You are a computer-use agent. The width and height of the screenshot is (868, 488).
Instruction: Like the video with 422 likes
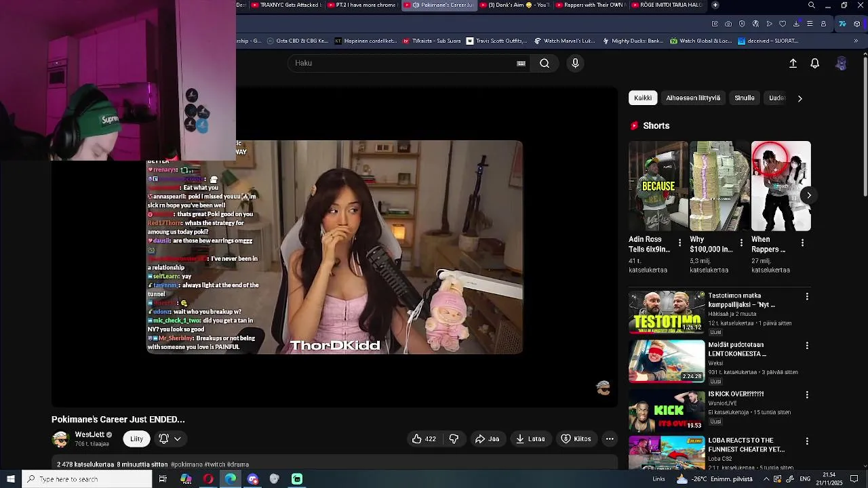(424, 439)
